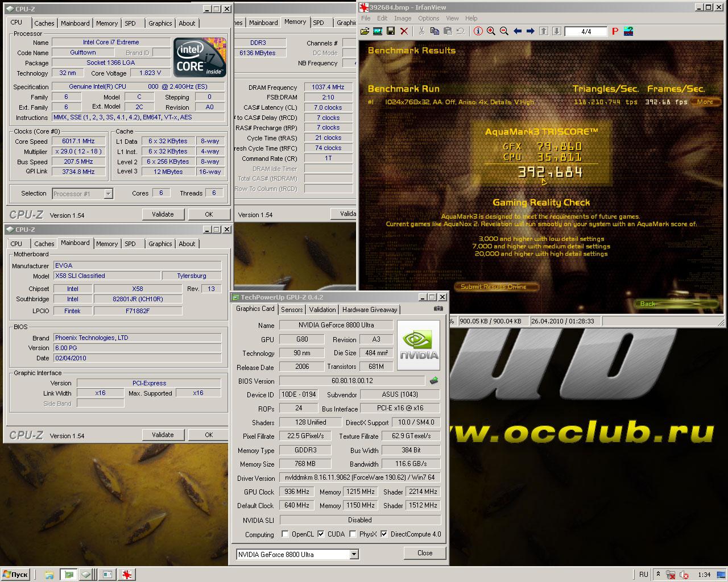The width and height of the screenshot is (728, 582).
Task: Click the Zoom out magnifier icon
Action: pos(504,31)
